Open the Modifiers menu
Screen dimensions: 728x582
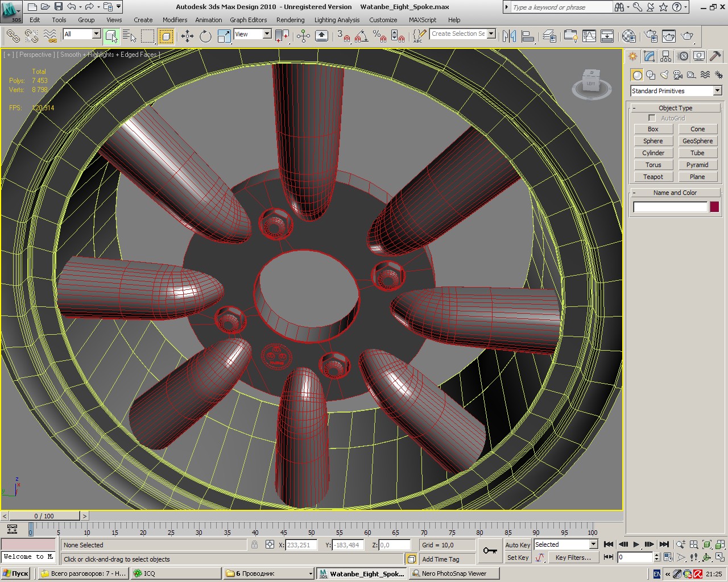point(175,20)
